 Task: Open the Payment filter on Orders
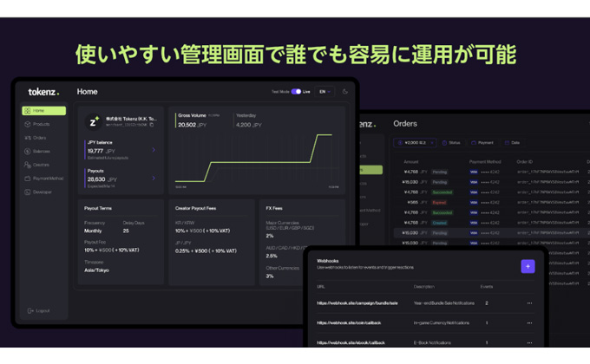(482, 143)
